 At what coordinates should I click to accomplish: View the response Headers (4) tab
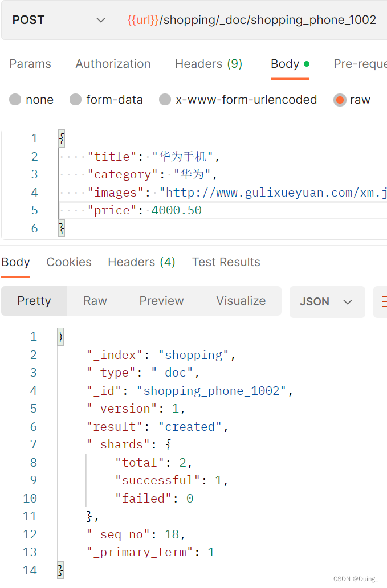pyautogui.click(x=141, y=262)
